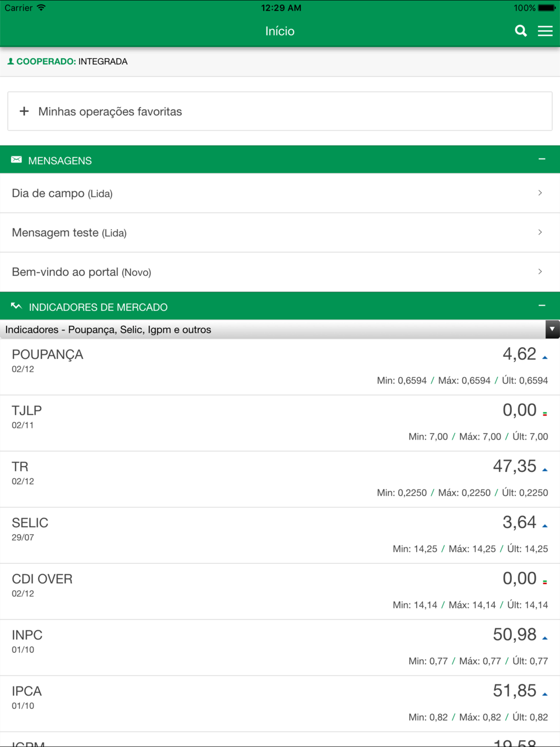Open the Dia de campo message

coord(280,193)
